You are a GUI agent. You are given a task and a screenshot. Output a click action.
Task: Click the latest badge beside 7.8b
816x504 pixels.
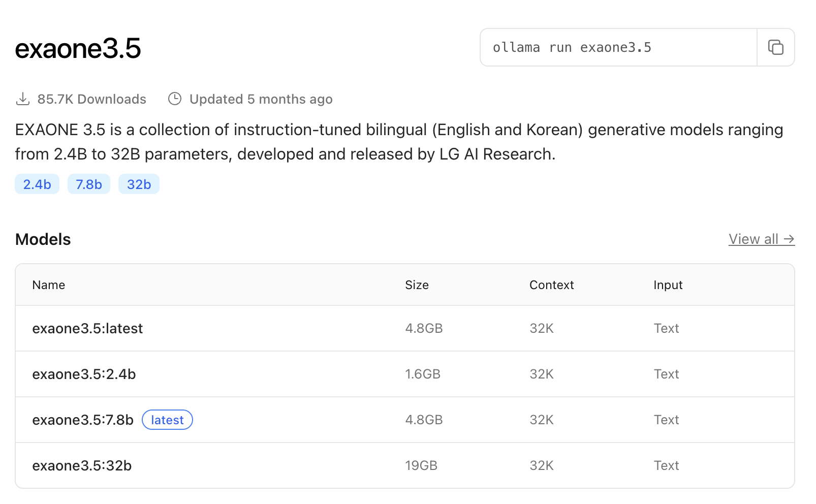tap(167, 420)
